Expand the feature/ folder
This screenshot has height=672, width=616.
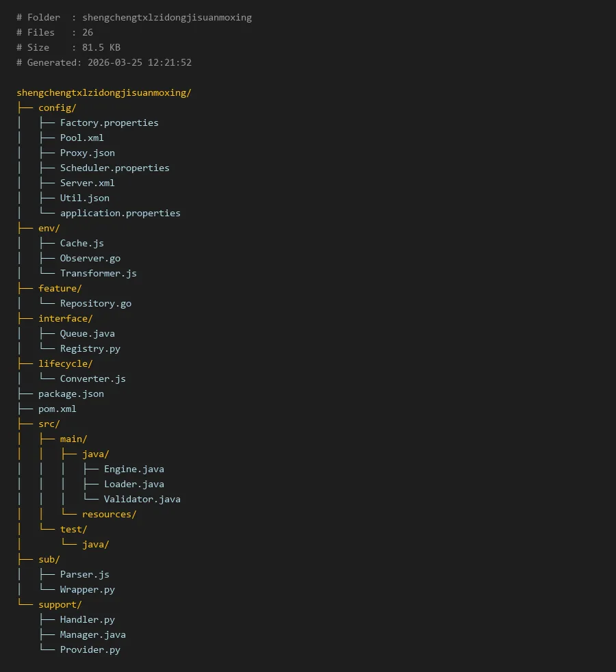tap(60, 288)
